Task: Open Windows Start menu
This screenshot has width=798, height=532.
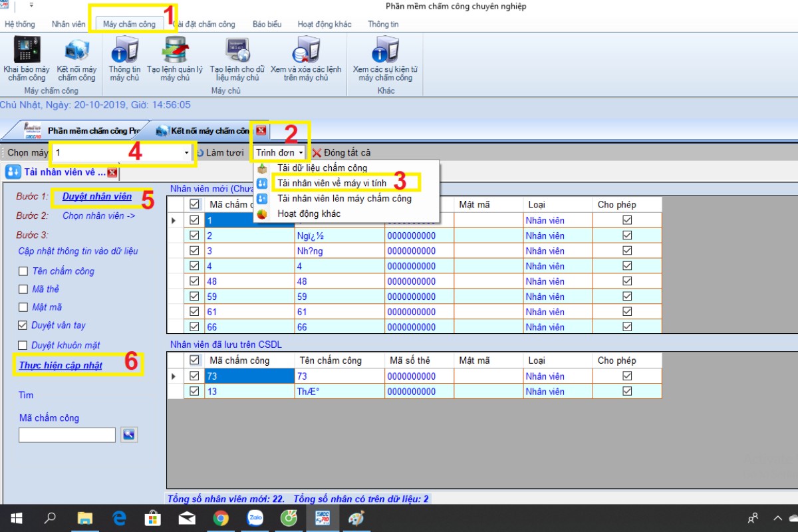Action: click(16, 518)
